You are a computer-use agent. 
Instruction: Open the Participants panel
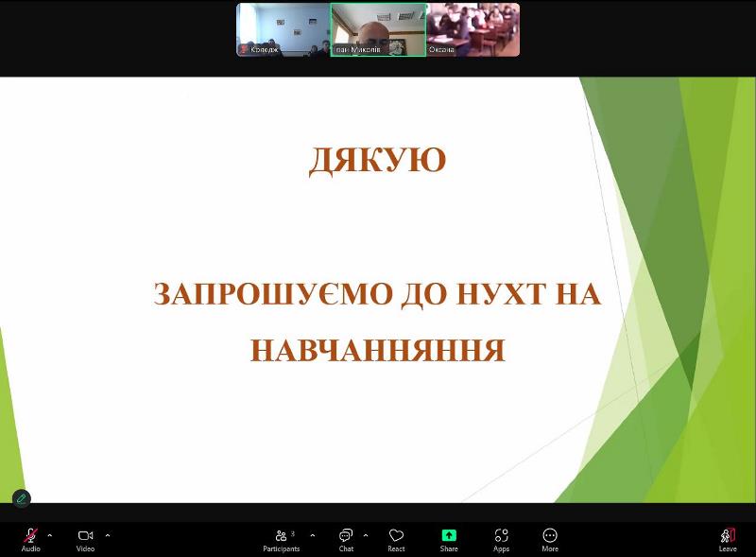[281, 535]
